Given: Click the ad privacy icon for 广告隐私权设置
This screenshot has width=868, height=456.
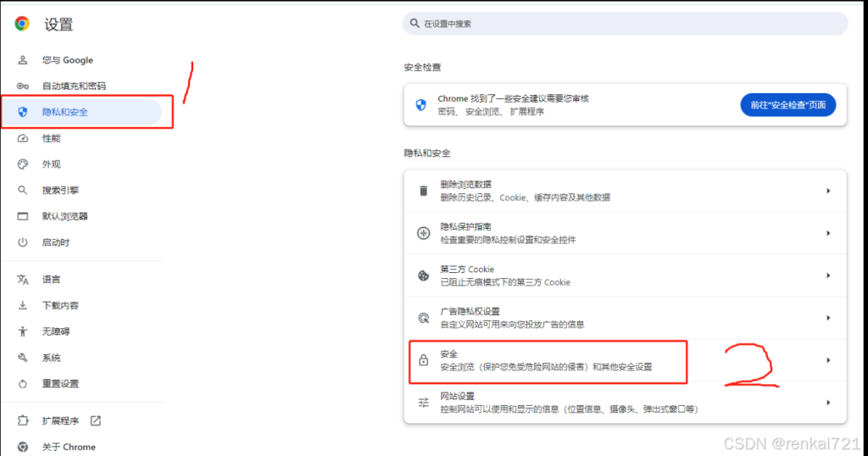Looking at the screenshot, I should 424,318.
